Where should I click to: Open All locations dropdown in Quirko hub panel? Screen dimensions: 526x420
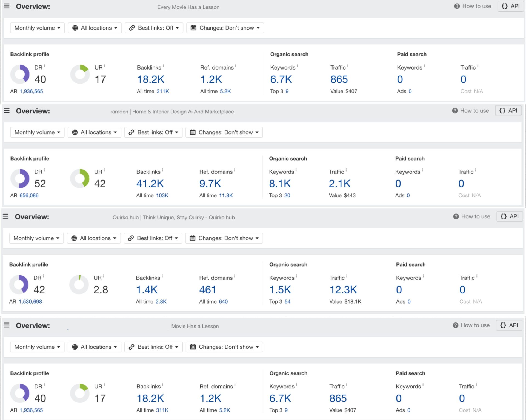click(94, 238)
